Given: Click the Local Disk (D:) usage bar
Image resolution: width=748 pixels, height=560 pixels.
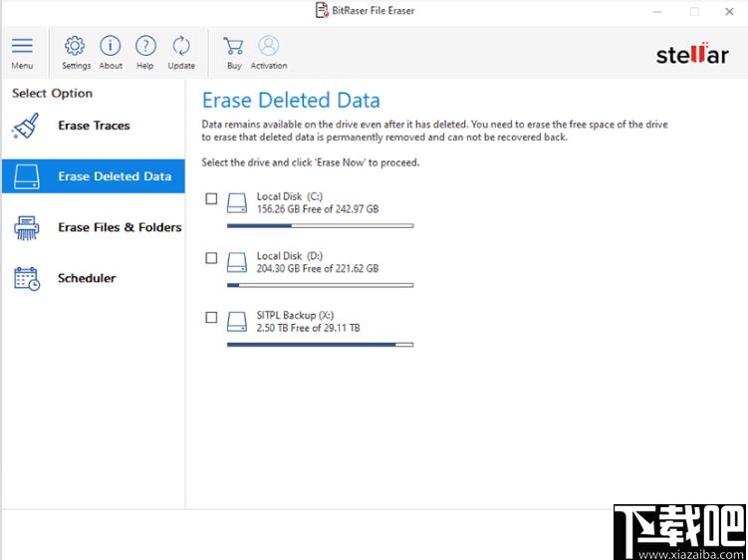Looking at the screenshot, I should coord(320,286).
